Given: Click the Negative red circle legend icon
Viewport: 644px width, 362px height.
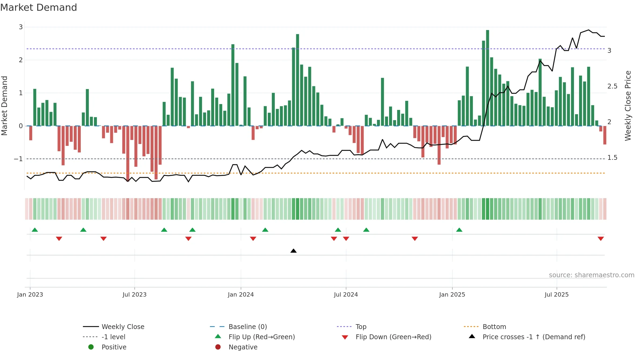Looking at the screenshot, I should [x=218, y=347].
